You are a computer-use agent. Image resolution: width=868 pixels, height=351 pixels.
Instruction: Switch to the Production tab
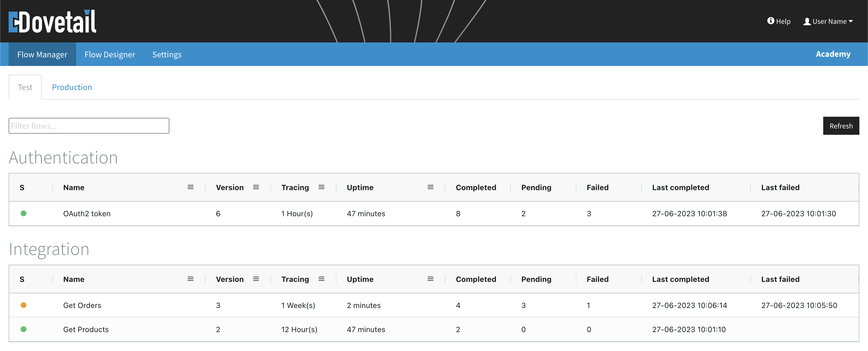point(72,87)
